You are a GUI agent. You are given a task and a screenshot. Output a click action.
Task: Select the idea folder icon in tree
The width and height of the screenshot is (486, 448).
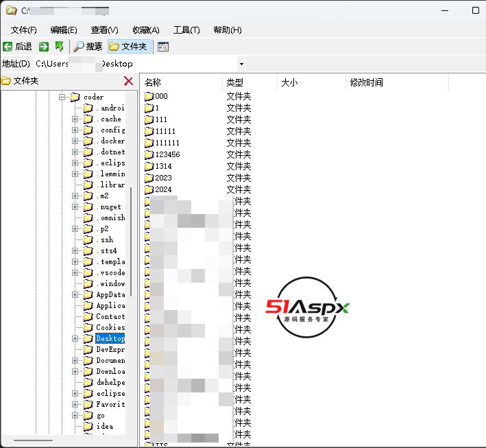88,426
